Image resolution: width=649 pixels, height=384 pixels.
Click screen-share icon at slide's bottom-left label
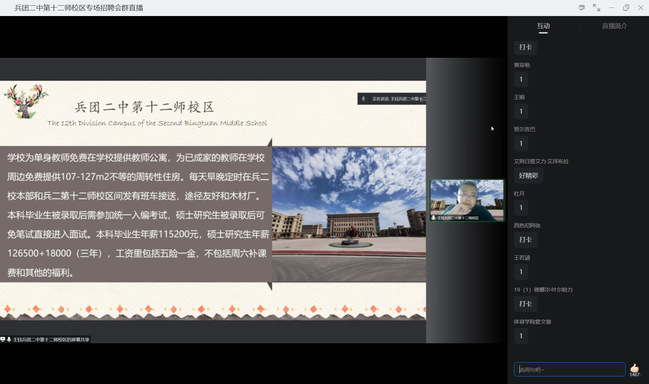click(3, 339)
